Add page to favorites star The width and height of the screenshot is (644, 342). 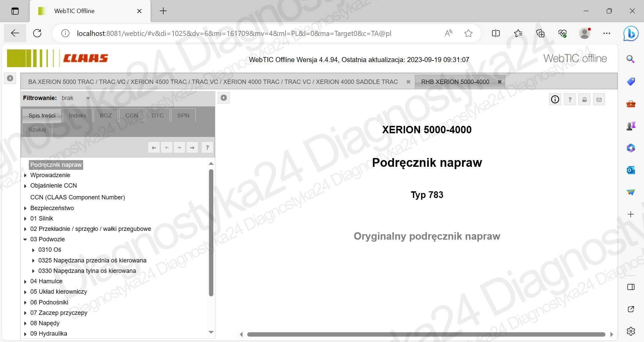point(469,33)
